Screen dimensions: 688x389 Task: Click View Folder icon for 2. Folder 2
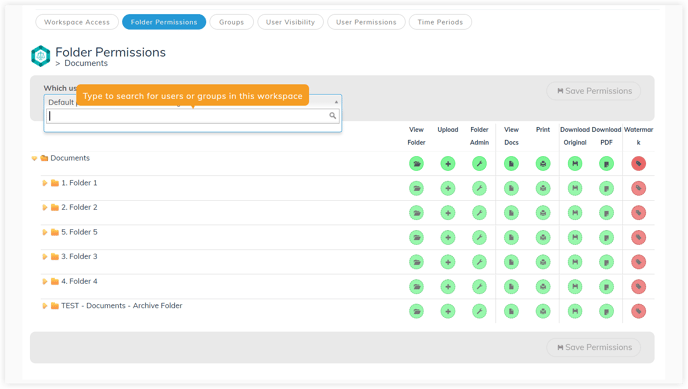416,213
